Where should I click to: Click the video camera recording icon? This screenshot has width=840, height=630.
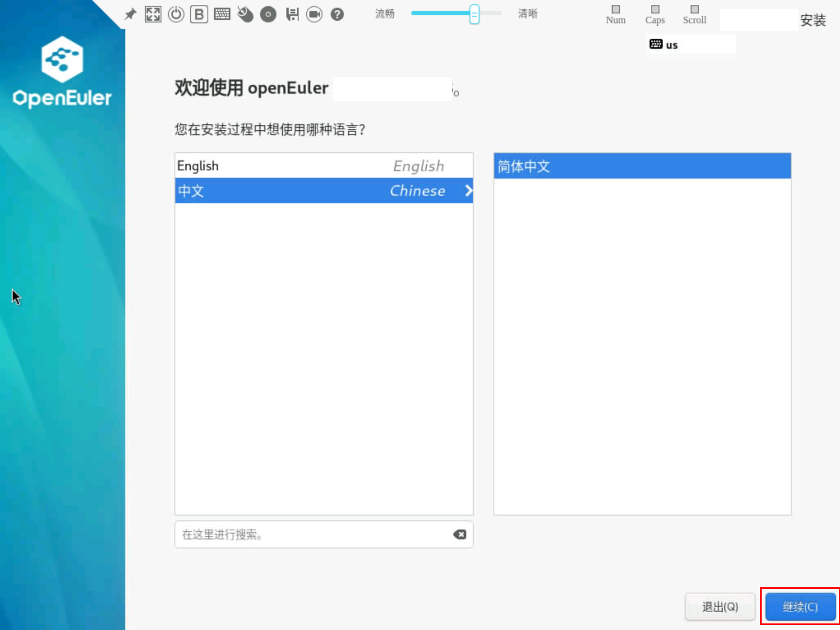[x=315, y=14]
